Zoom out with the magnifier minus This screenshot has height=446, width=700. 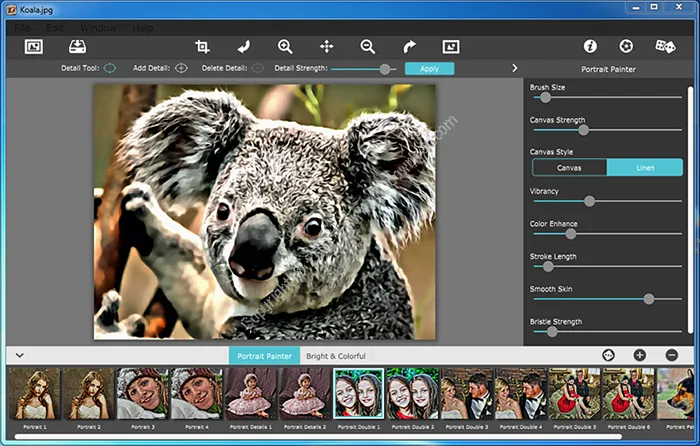point(367,46)
